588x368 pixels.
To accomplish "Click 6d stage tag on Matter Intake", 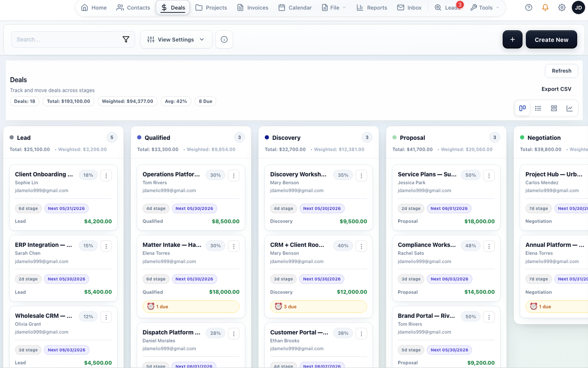I will (156, 279).
